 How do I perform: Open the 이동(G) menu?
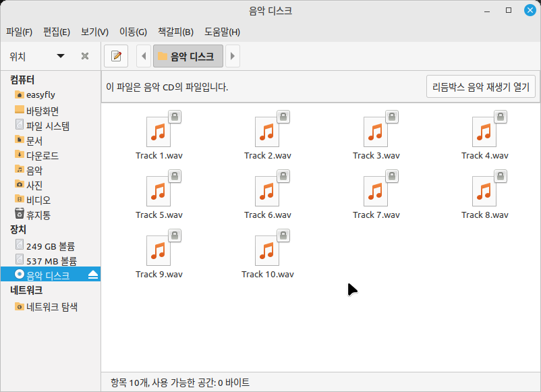133,32
